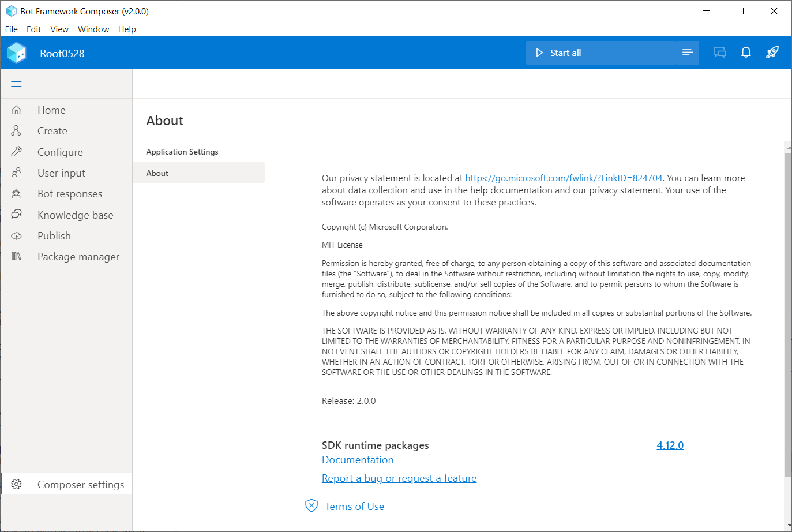
Task: Open Bot responses icon
Action: click(16, 194)
